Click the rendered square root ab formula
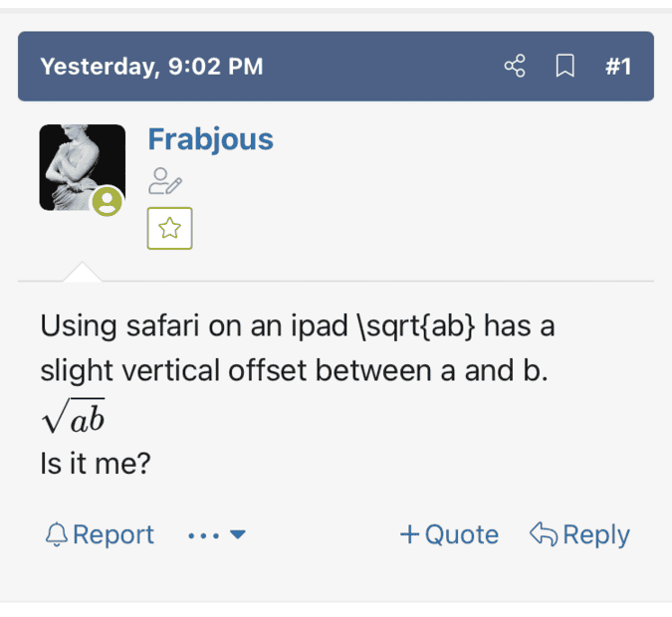Screen dimensions: 672x617 coord(74,416)
